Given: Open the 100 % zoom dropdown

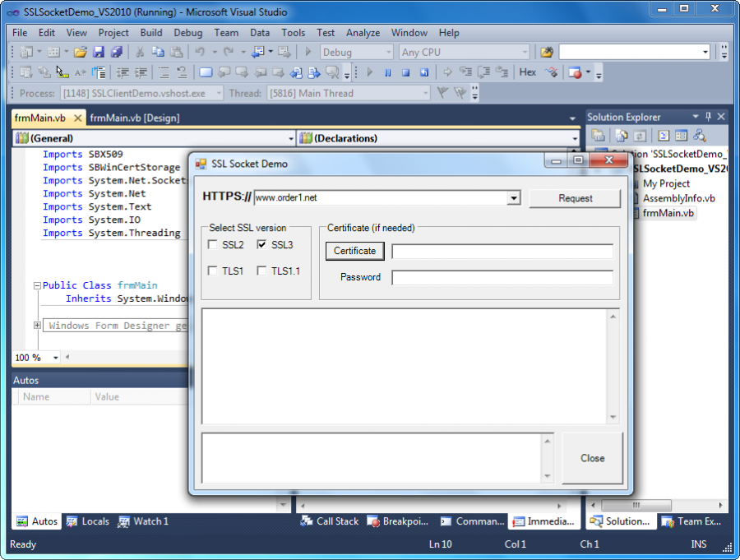Looking at the screenshot, I should [56, 358].
